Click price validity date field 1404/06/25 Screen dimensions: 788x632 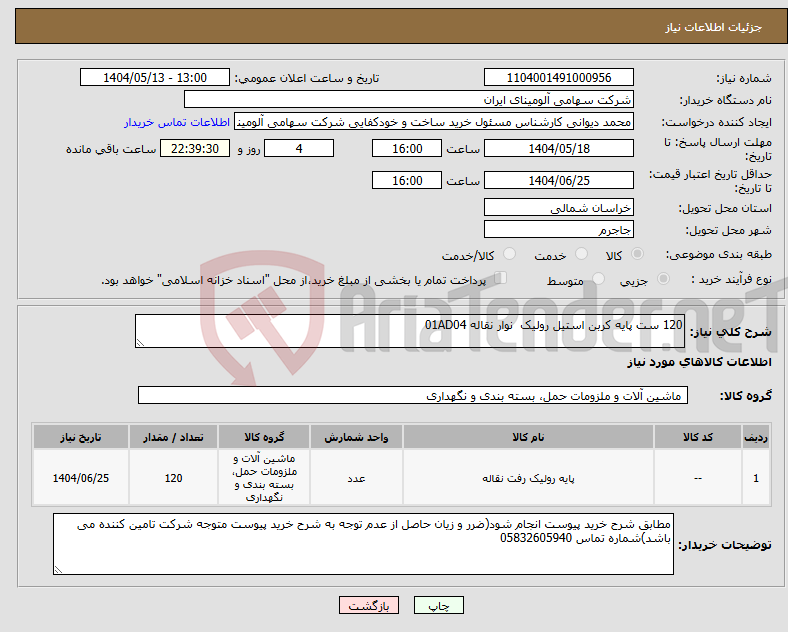click(558, 180)
